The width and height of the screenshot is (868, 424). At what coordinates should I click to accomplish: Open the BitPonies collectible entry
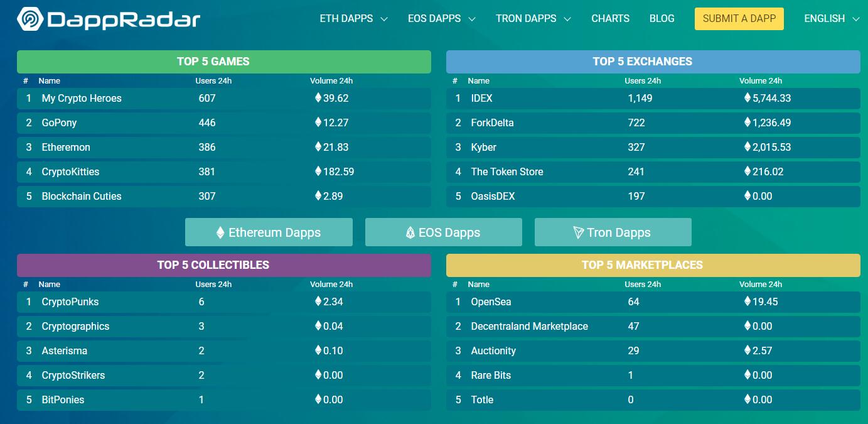click(224, 400)
